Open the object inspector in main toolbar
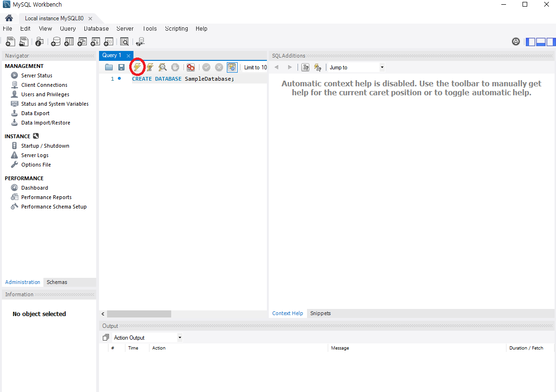Image resolution: width=556 pixels, height=392 pixels. (39, 42)
